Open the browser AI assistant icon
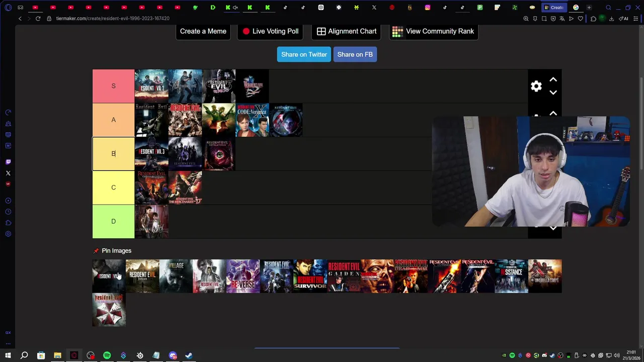644x362 pixels. 623,19
